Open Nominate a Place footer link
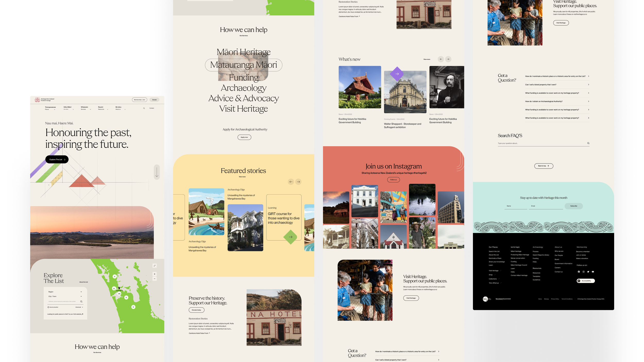This screenshot has width=644, height=362. coord(495,258)
